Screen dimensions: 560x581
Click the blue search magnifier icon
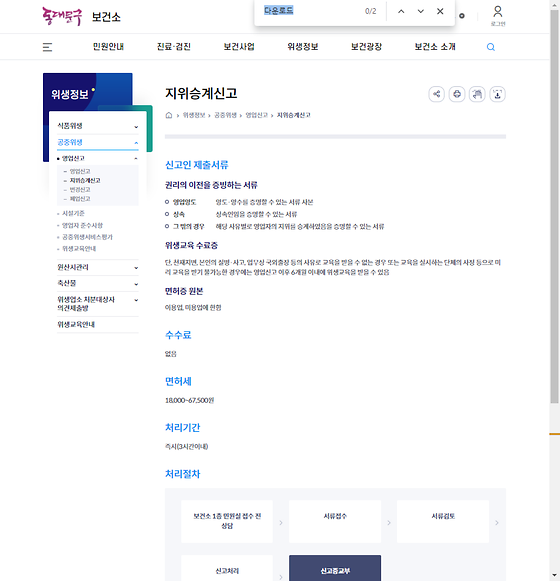pyautogui.click(x=491, y=47)
